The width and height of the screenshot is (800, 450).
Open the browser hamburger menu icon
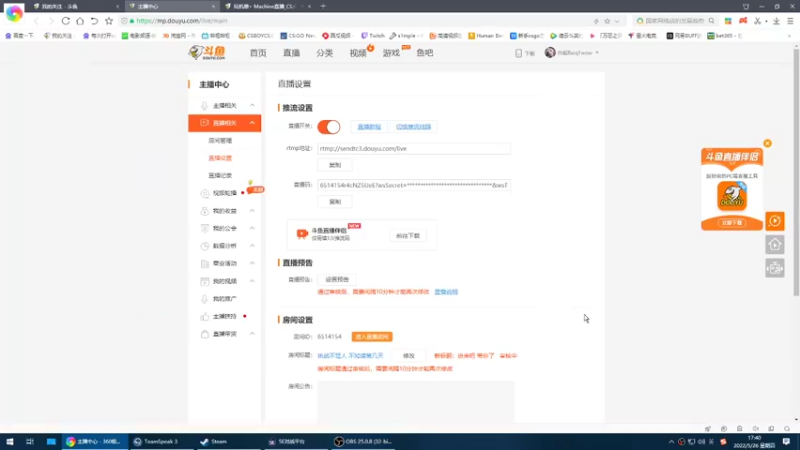[x=790, y=21]
